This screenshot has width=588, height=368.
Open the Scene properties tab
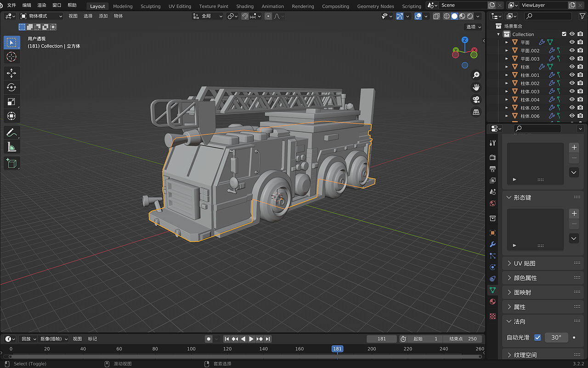493,192
